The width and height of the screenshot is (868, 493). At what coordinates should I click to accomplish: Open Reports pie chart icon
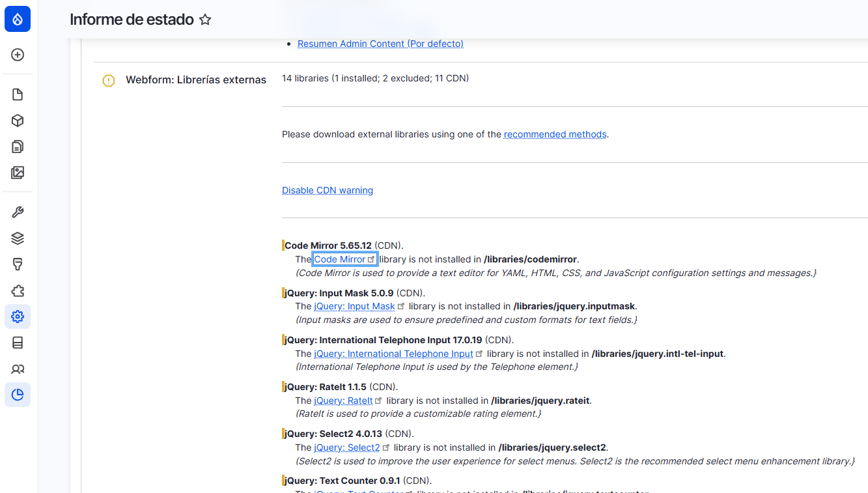coord(18,395)
